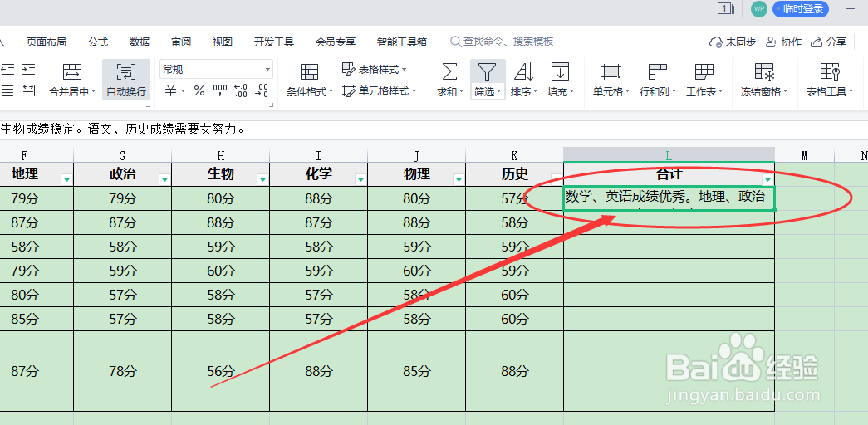Image resolution: width=868 pixels, height=425 pixels.
Task: Open 表格样式 table styles
Action: 375,69
